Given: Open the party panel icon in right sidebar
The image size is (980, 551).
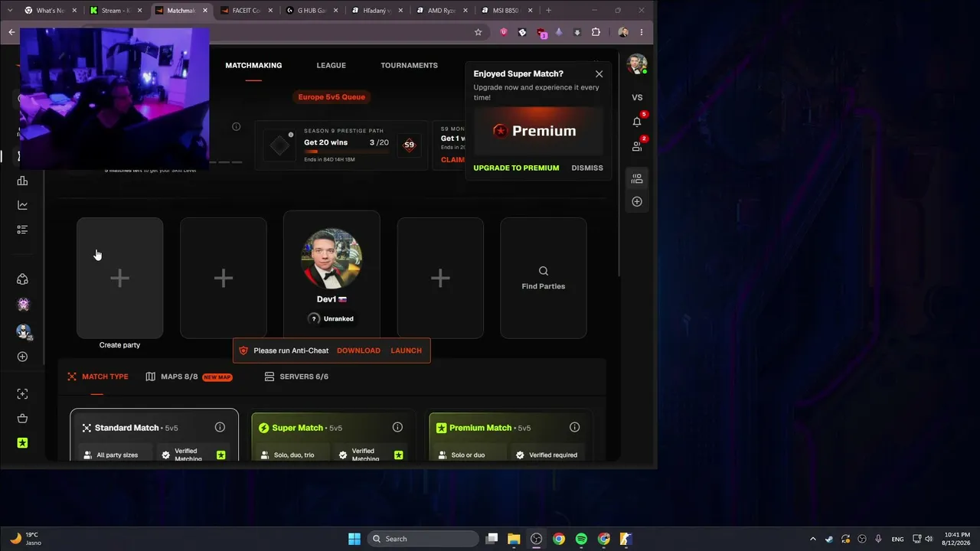Looking at the screenshot, I should 637,178.
